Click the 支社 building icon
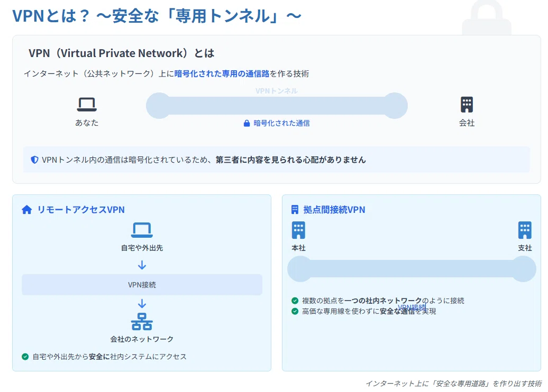The width and height of the screenshot is (548, 392). pyautogui.click(x=525, y=230)
